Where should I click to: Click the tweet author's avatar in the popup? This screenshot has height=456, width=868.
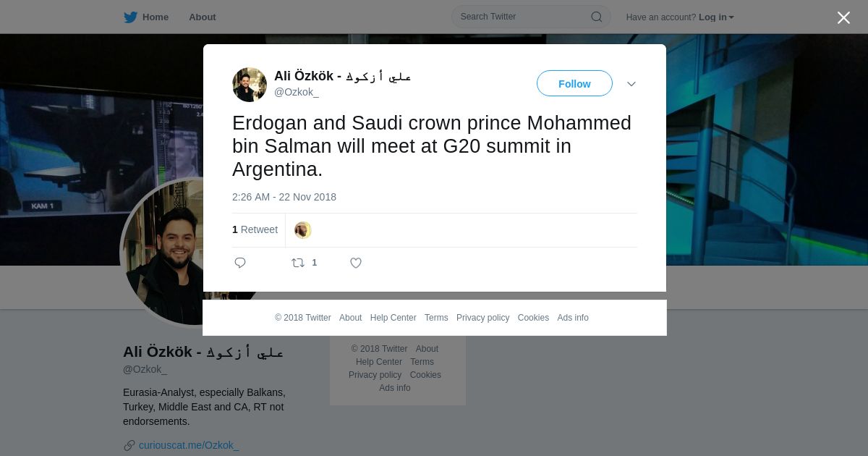pyautogui.click(x=250, y=85)
